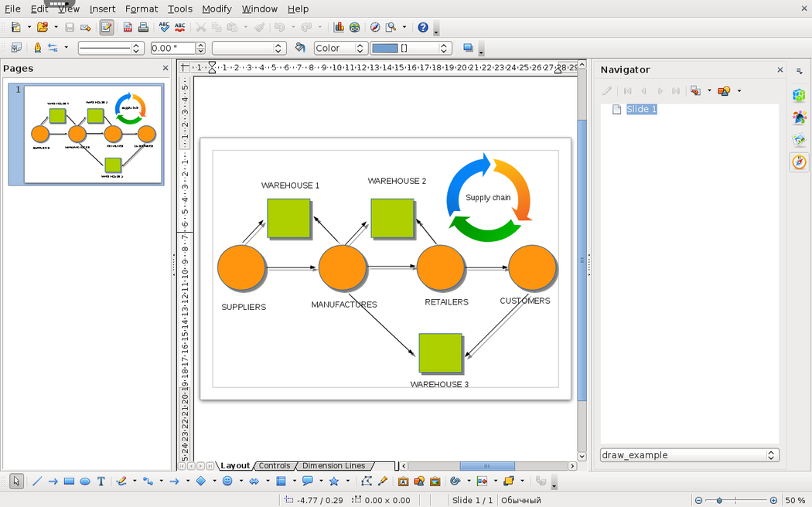Open the line style dropdown
Screen dimensions: 812x507
coord(111,48)
